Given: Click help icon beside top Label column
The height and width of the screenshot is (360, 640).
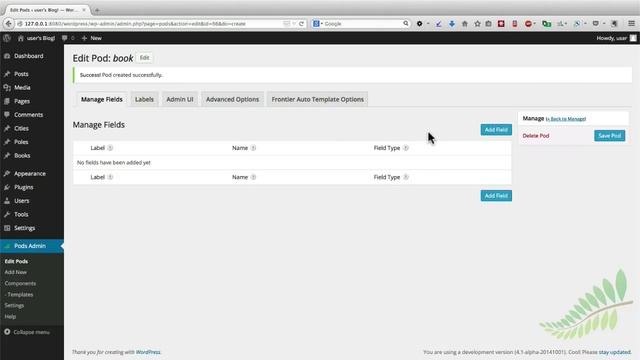Looking at the screenshot, I should pyautogui.click(x=110, y=148).
